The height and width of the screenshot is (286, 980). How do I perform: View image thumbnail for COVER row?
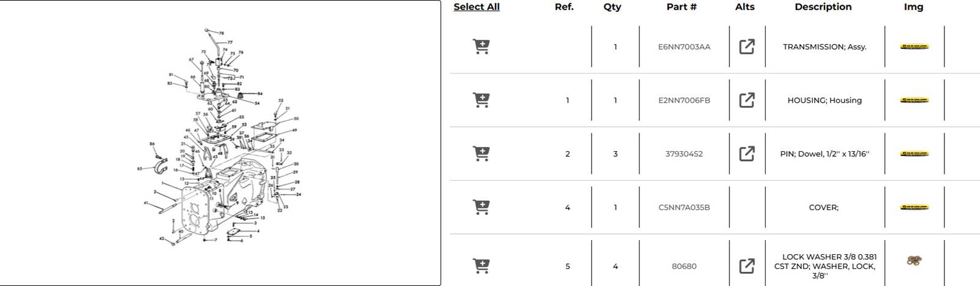914,208
